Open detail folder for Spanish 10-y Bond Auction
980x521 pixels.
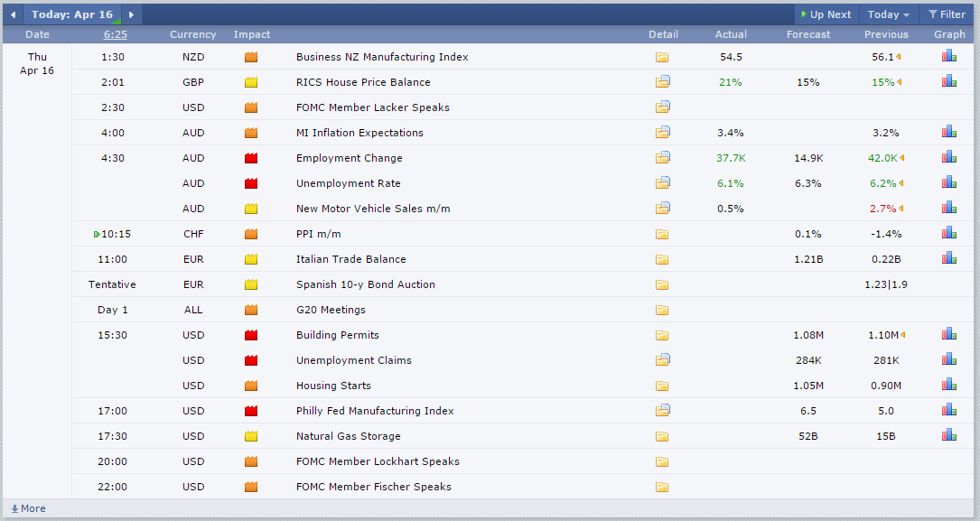662,284
